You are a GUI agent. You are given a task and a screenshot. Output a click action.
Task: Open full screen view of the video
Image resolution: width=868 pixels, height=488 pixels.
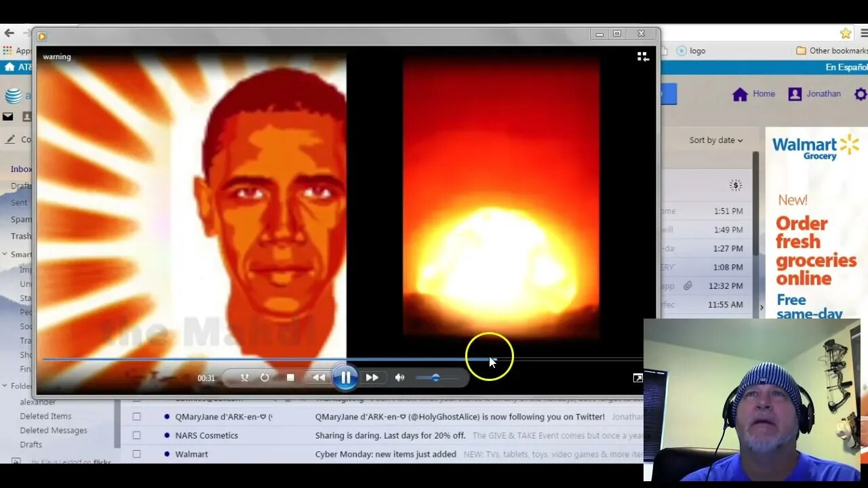pos(637,378)
